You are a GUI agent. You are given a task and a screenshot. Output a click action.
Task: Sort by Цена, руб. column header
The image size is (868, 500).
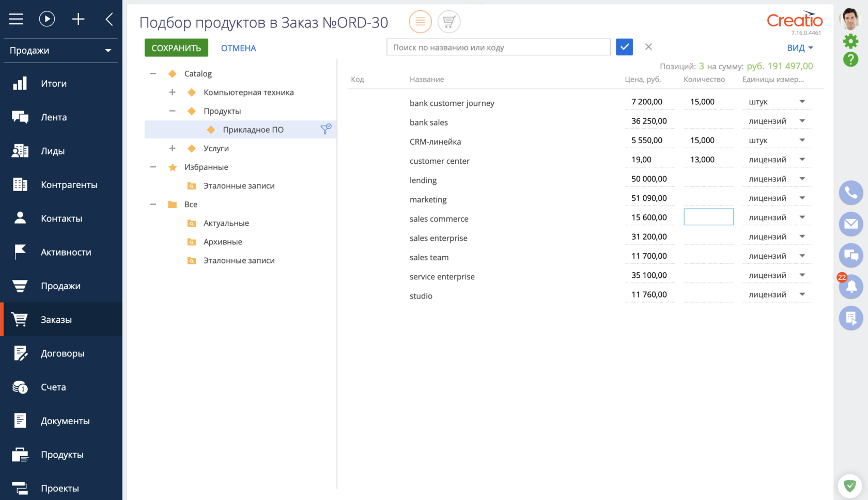[643, 79]
